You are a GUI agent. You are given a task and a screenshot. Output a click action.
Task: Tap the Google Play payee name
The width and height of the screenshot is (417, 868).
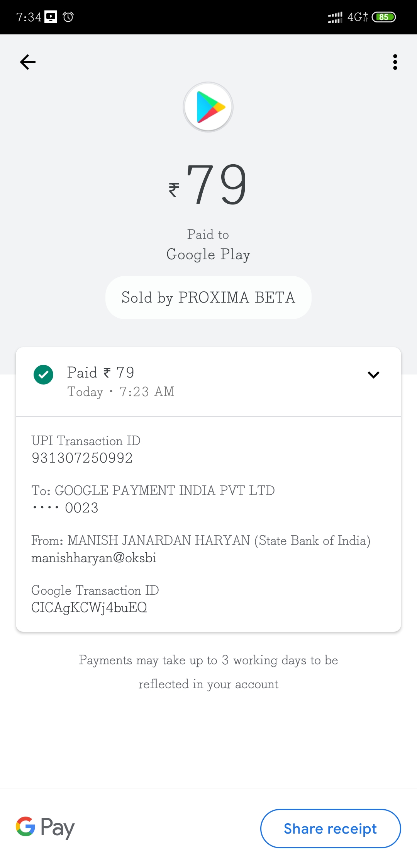pos(208,254)
